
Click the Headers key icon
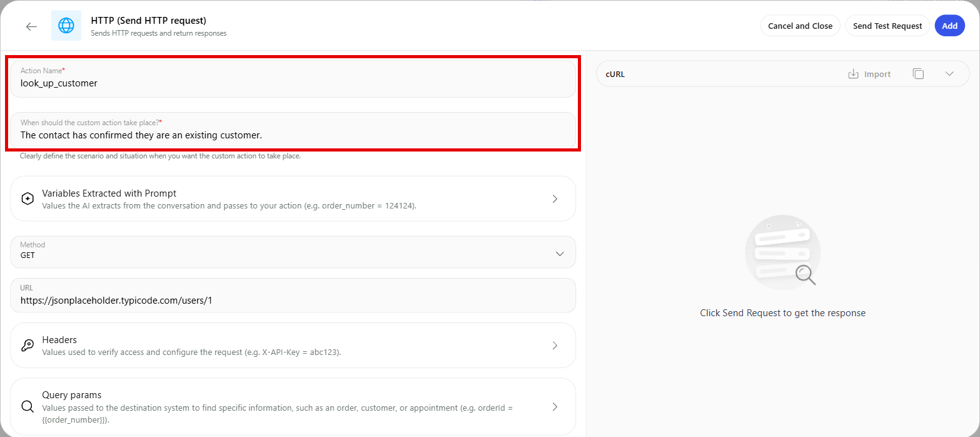[28, 346]
